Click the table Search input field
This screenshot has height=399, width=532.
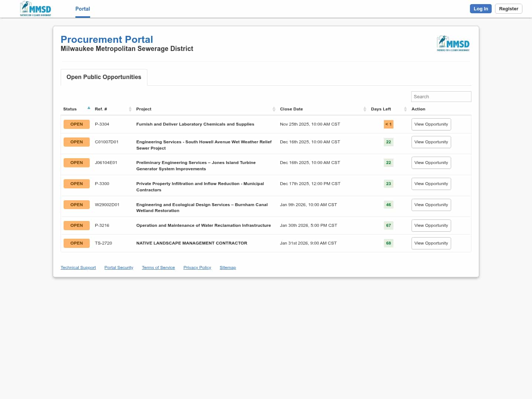(441, 97)
